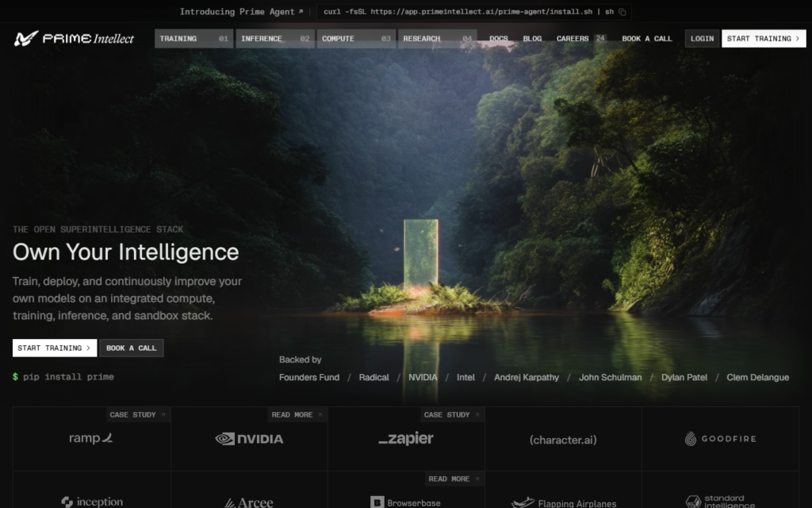Click the Login button

tap(703, 38)
